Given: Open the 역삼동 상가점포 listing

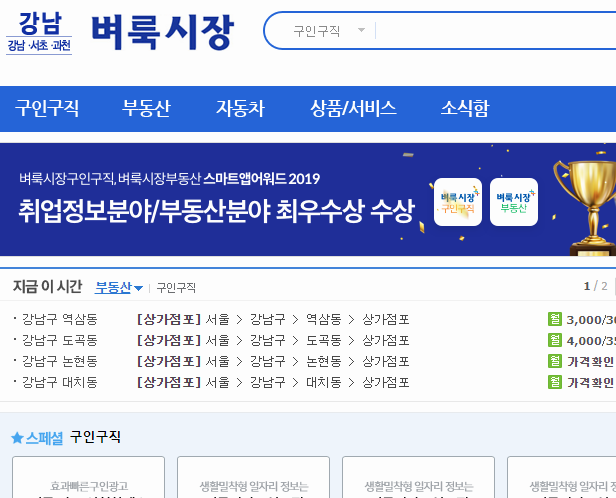Looking at the screenshot, I should coord(273,319).
